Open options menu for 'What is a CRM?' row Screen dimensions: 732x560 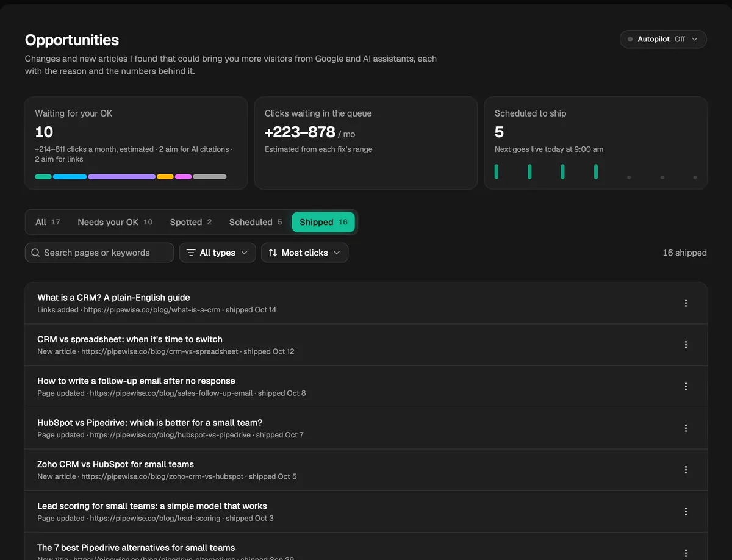click(686, 303)
